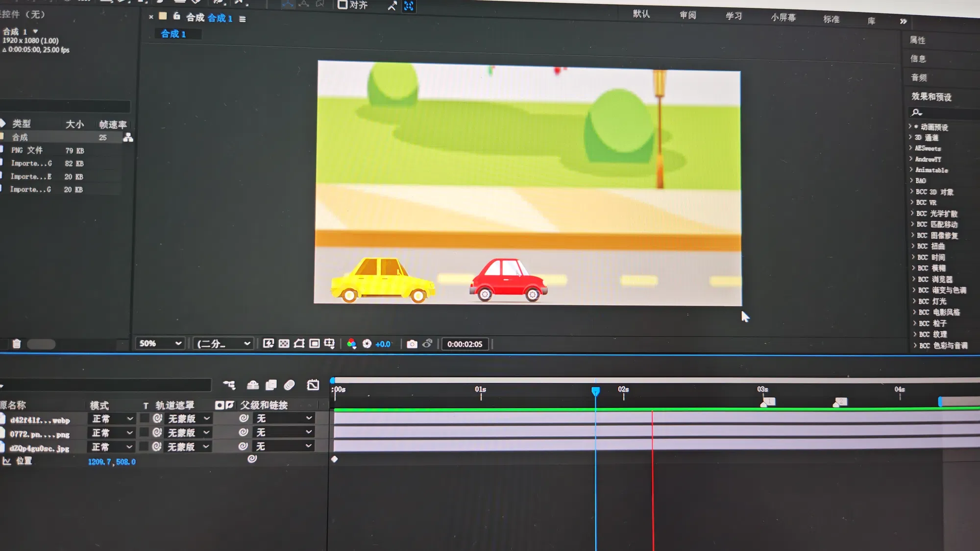The height and width of the screenshot is (551, 980).
Task: Click the snapshot camera icon
Action: coord(412,344)
